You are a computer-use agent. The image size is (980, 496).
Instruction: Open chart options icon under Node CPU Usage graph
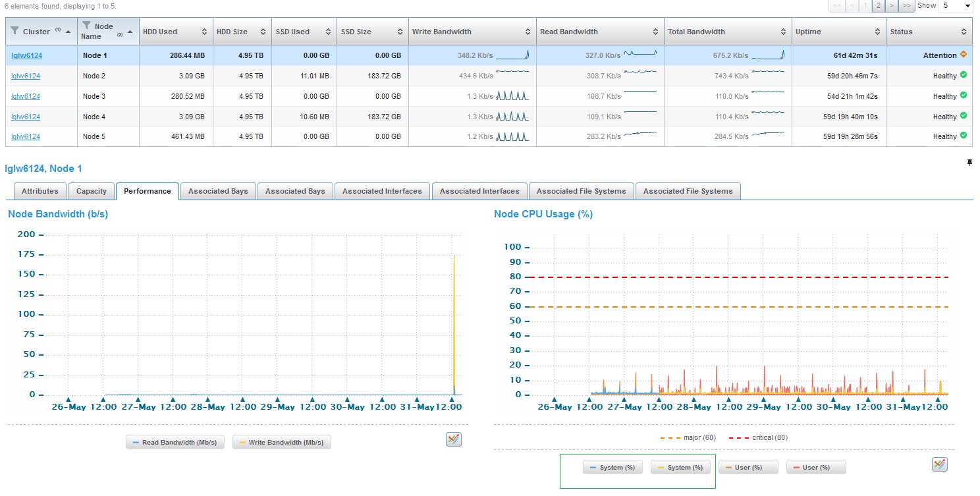[940, 464]
